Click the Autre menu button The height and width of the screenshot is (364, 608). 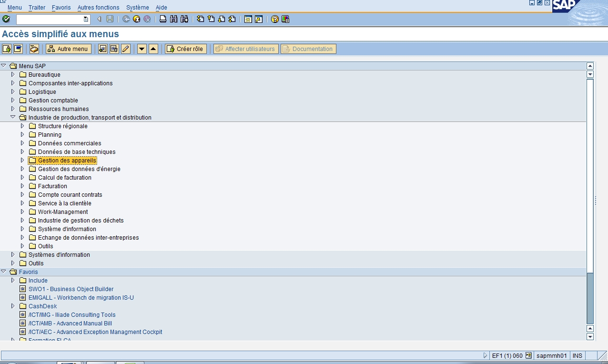pyautogui.click(x=69, y=49)
